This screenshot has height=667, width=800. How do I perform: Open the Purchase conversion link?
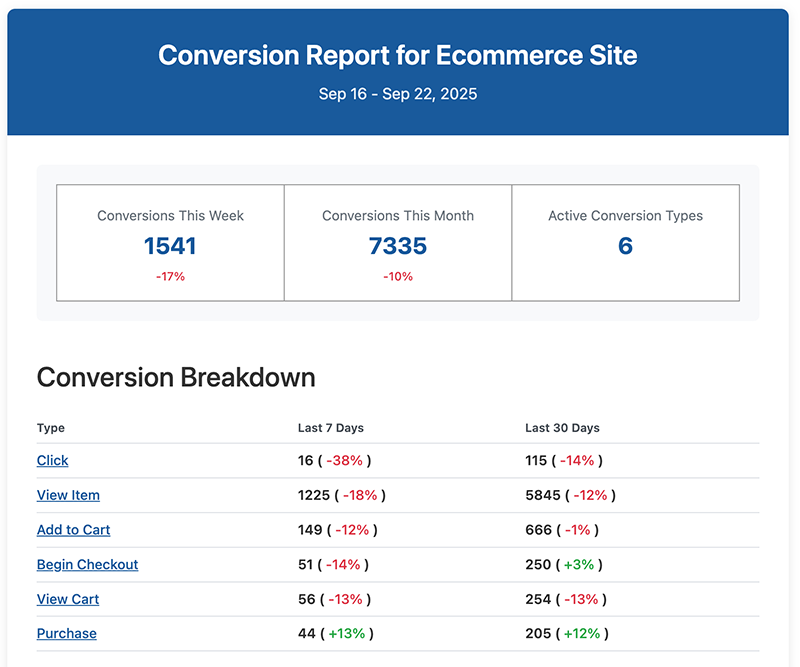tap(67, 633)
